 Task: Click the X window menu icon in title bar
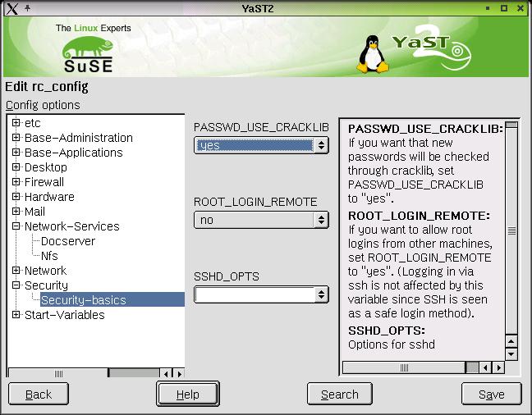click(x=10, y=8)
